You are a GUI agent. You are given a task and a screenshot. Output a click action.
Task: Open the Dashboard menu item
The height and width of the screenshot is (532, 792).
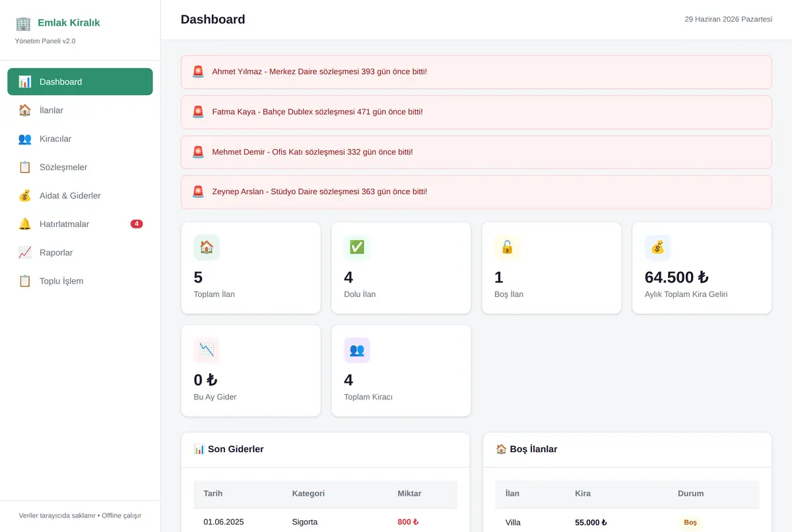[x=80, y=82]
